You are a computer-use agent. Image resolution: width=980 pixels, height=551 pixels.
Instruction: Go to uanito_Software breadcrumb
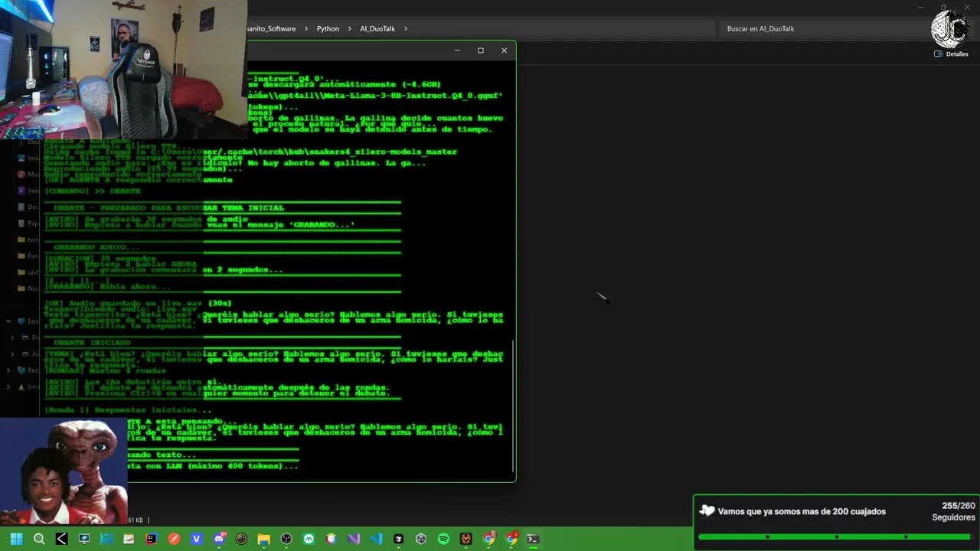click(272, 29)
